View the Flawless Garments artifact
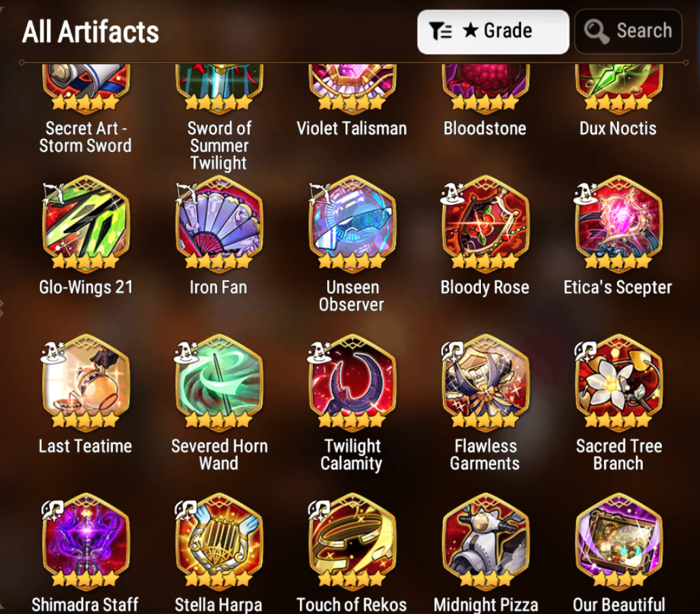 coord(485,383)
